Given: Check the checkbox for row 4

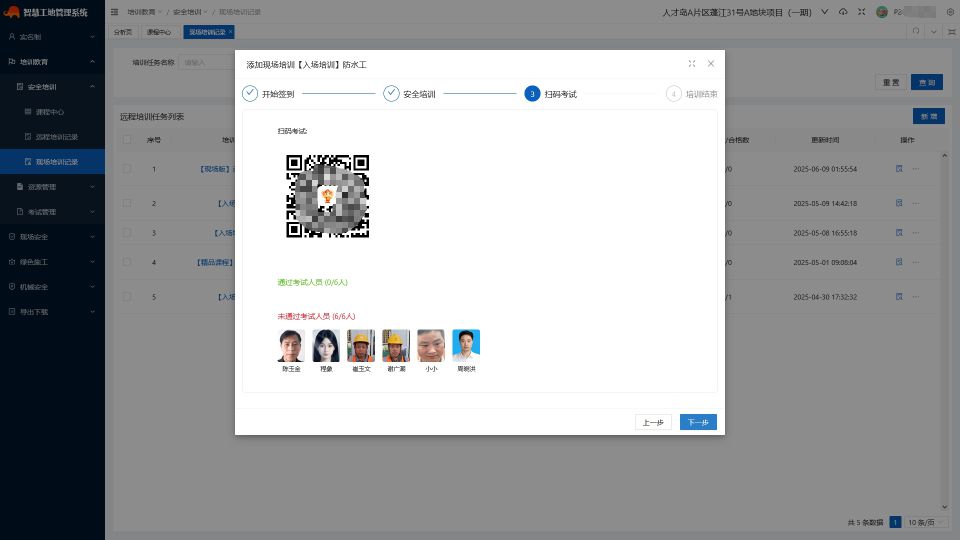Looking at the screenshot, I should 127,262.
